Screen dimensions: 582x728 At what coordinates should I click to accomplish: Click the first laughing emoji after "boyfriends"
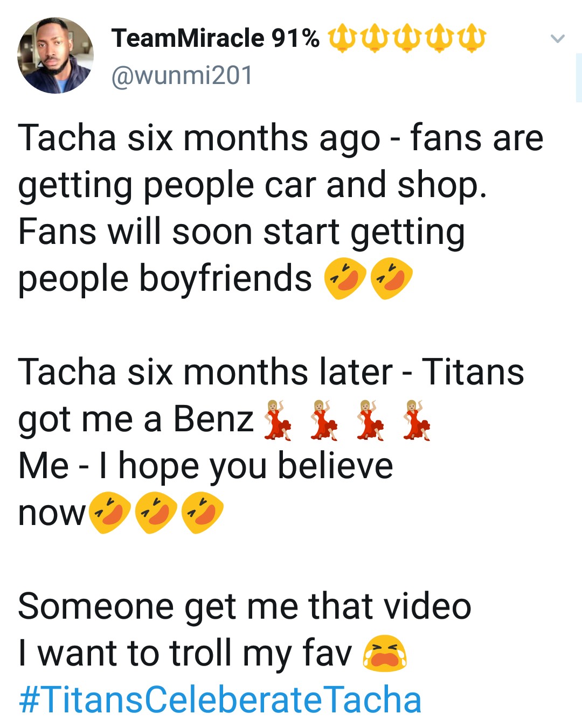coord(345,279)
